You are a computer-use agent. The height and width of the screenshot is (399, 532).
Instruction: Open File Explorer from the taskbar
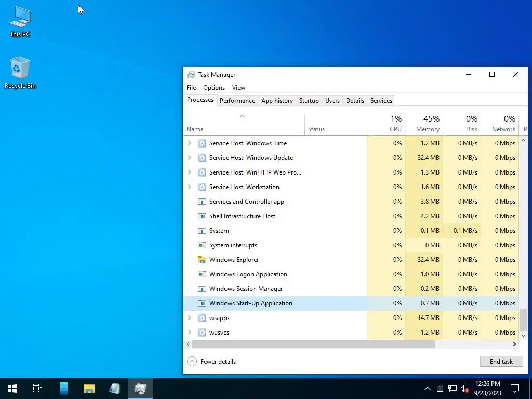(x=89, y=389)
